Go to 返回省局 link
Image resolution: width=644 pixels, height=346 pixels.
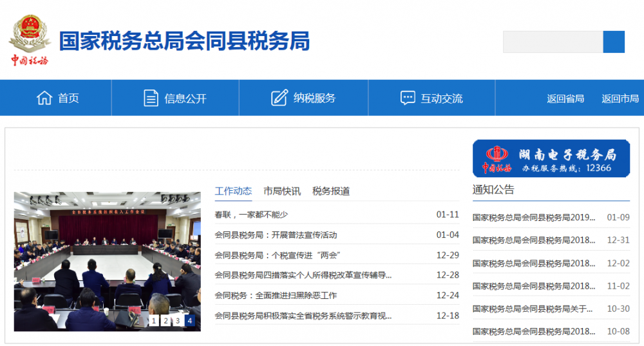point(565,99)
